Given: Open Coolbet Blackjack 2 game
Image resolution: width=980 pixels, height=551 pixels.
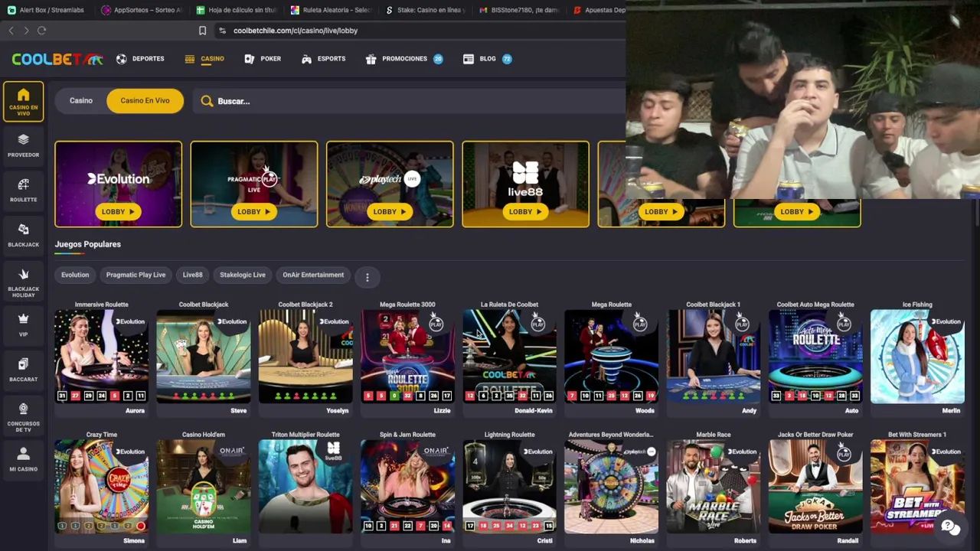Looking at the screenshot, I should pos(305,357).
